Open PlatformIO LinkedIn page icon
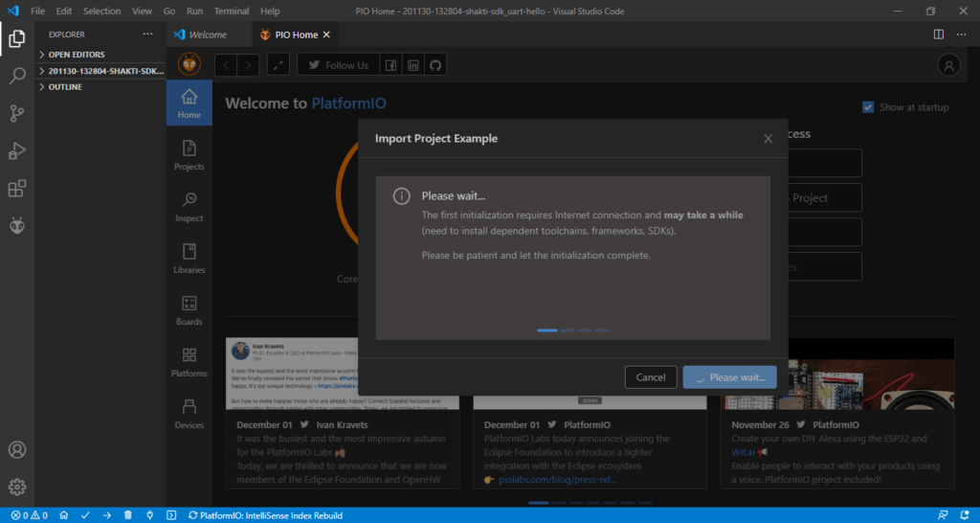The image size is (980, 523). [x=413, y=65]
